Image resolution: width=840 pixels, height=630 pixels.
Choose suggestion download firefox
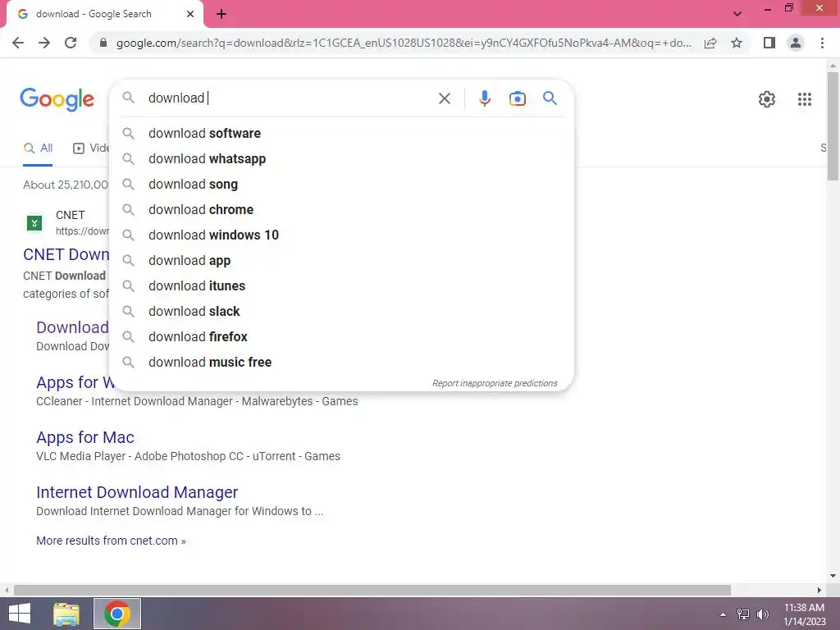pos(341,337)
